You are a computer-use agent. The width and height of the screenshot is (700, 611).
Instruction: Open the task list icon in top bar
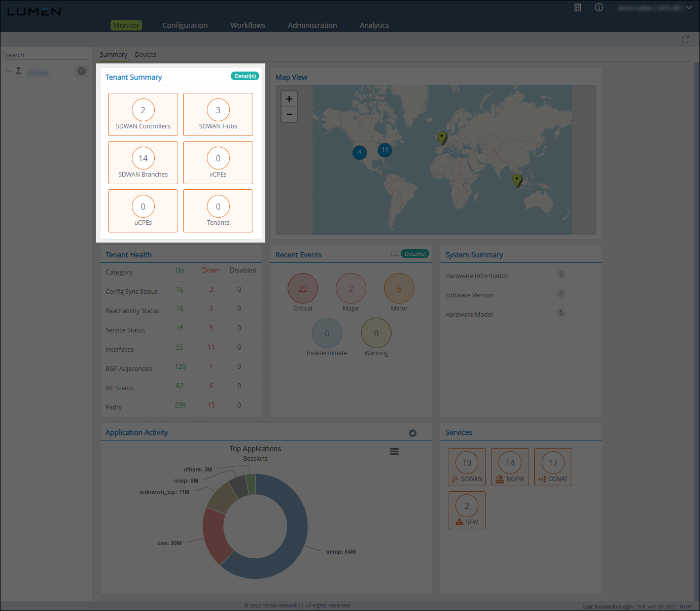(577, 7)
